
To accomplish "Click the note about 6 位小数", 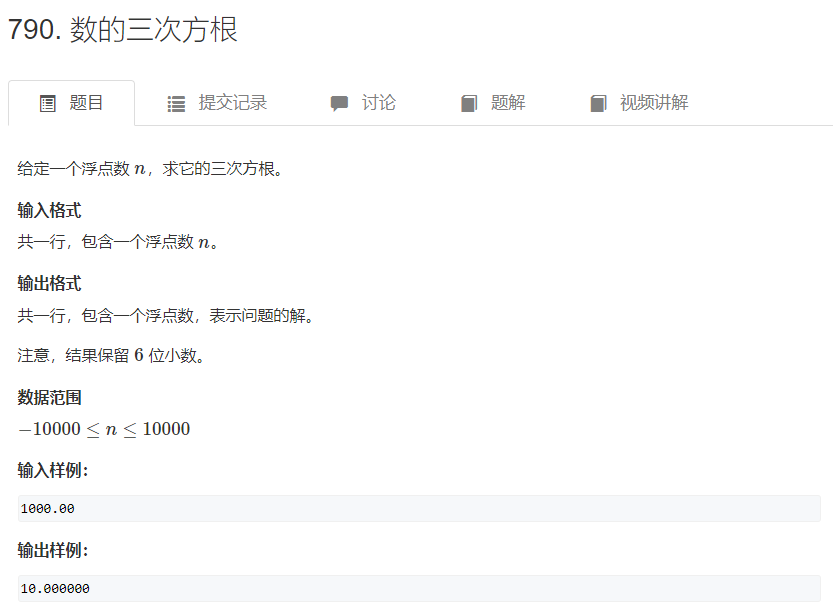I will click(111, 355).
